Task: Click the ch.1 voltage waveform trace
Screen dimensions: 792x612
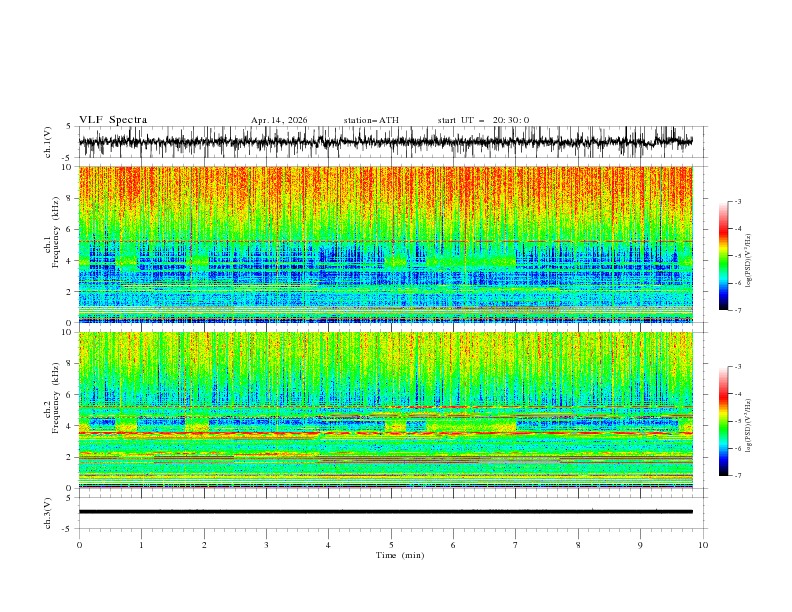Action: point(386,142)
